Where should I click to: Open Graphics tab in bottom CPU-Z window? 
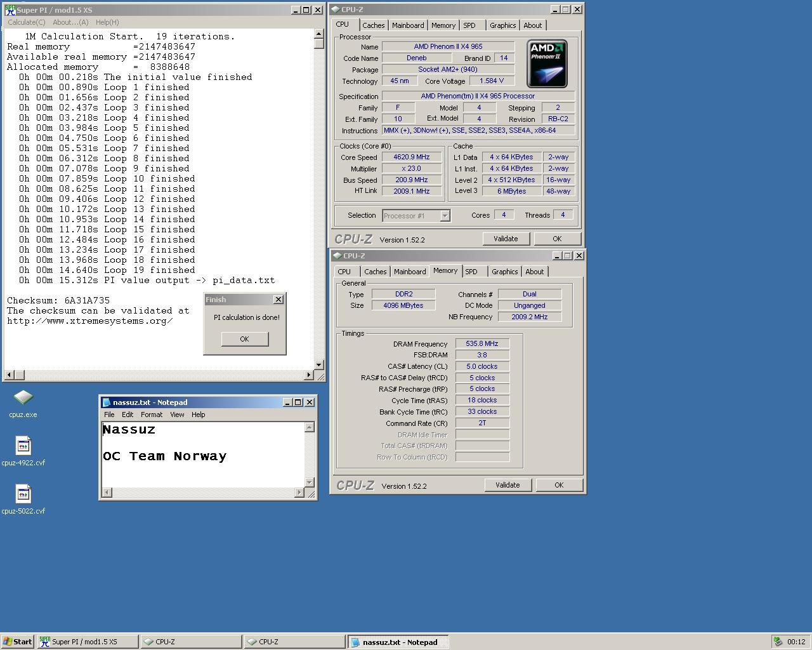(505, 272)
